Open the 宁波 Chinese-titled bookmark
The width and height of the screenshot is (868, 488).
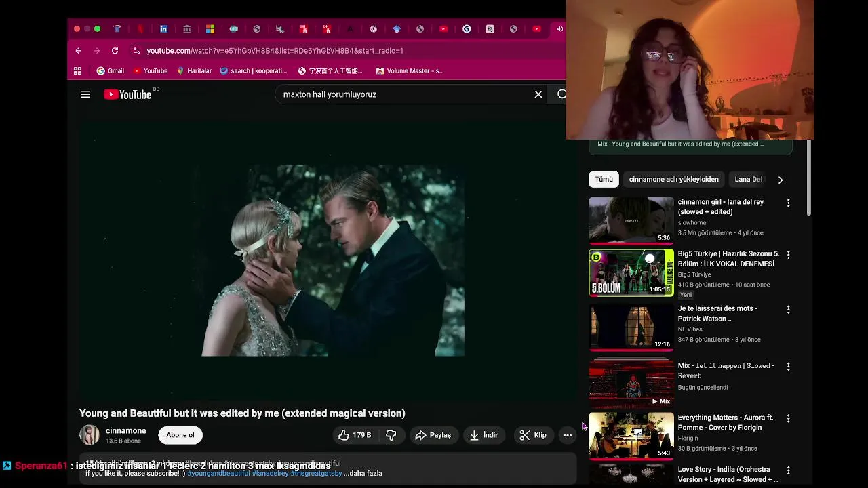click(331, 70)
